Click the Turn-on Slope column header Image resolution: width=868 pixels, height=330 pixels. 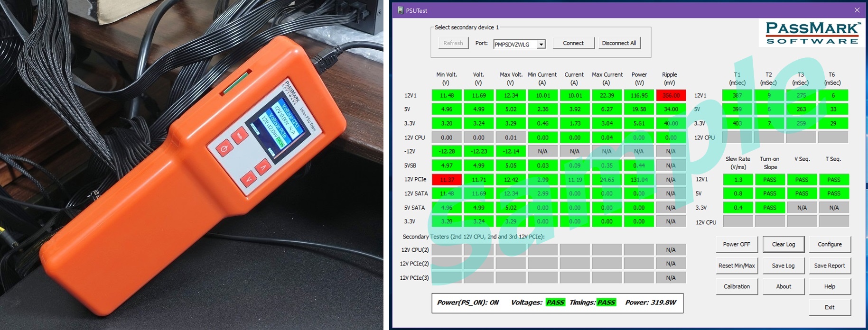770,163
